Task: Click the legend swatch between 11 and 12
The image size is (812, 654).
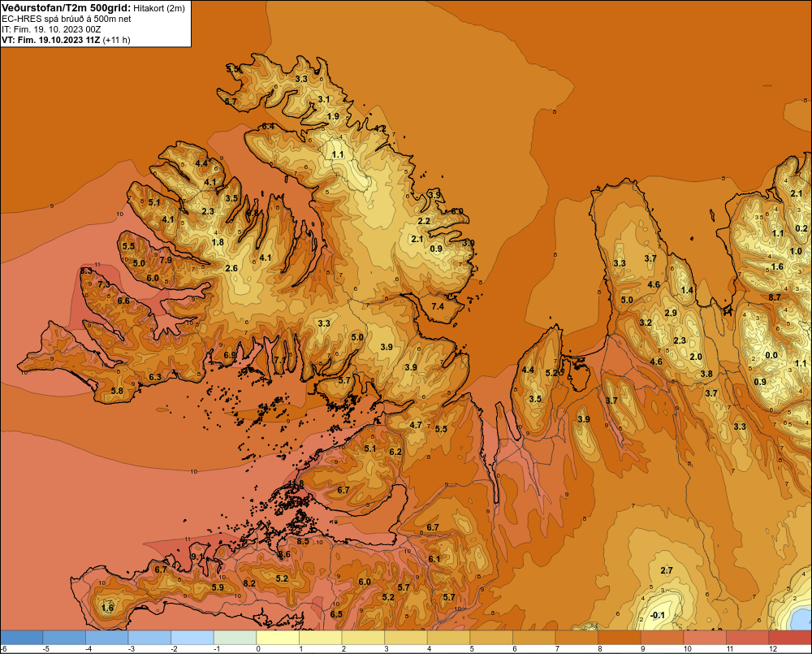Action: [x=747, y=638]
